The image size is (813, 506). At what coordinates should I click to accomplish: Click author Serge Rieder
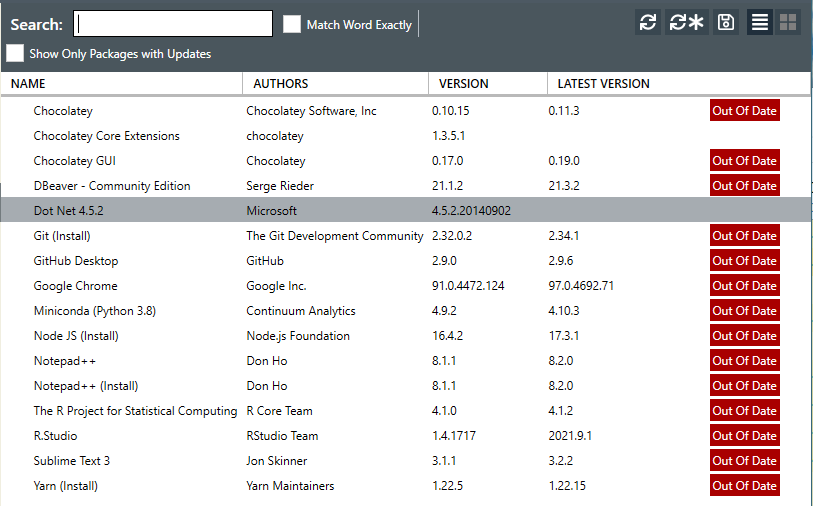point(280,186)
